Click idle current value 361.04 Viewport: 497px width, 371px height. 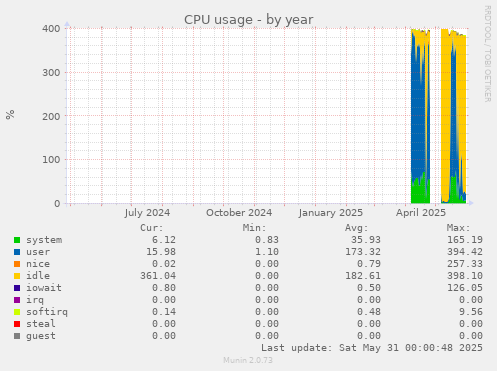coord(158,276)
